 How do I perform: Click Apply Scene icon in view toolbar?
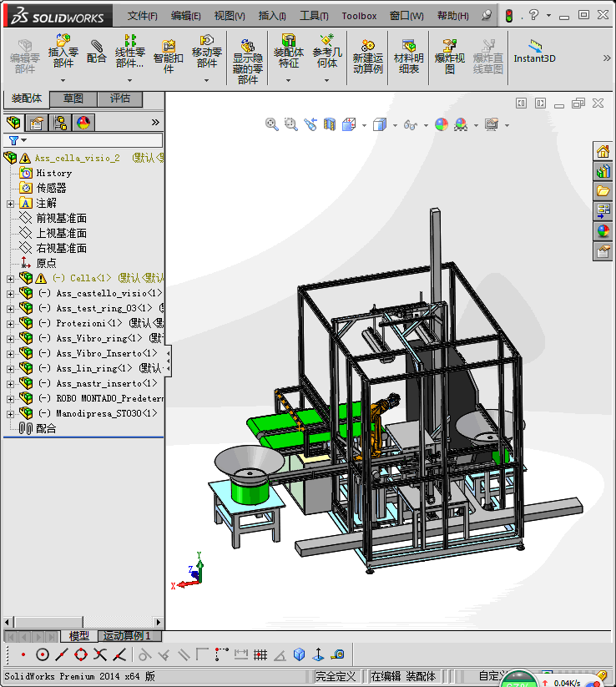point(461,124)
